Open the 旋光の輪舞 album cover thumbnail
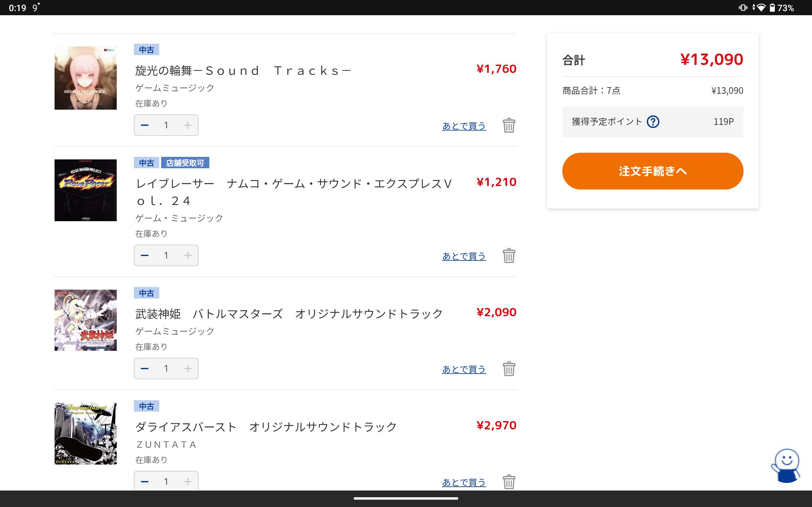This screenshot has width=812, height=507. point(86,78)
